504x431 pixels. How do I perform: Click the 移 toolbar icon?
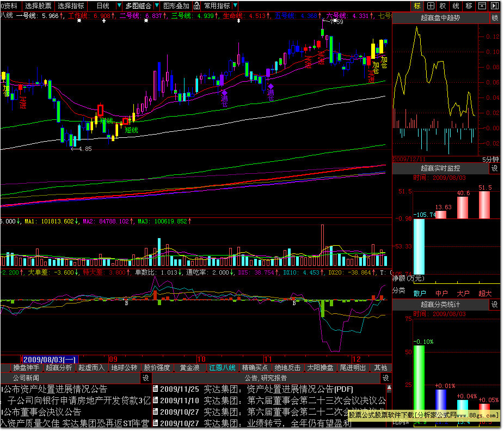(x=469, y=6)
